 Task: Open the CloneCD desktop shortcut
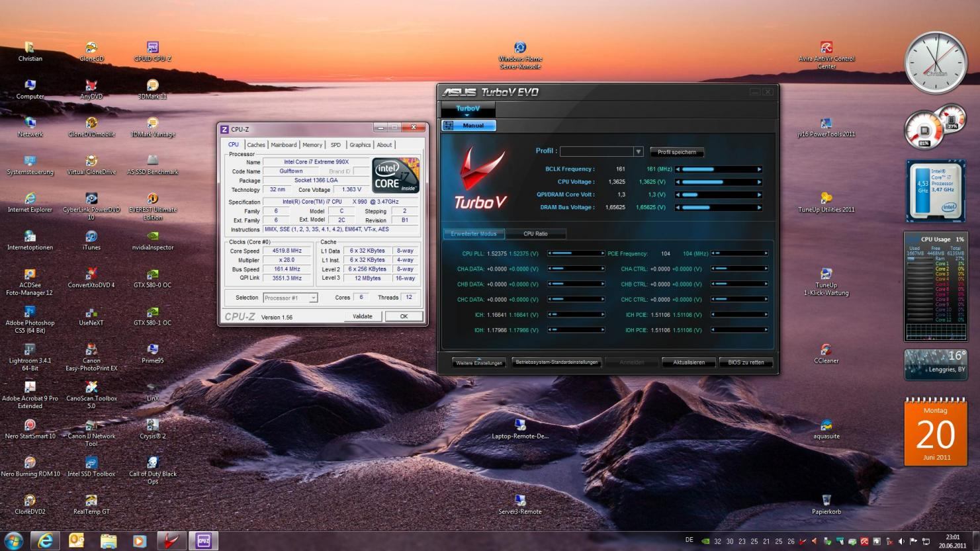click(x=91, y=52)
